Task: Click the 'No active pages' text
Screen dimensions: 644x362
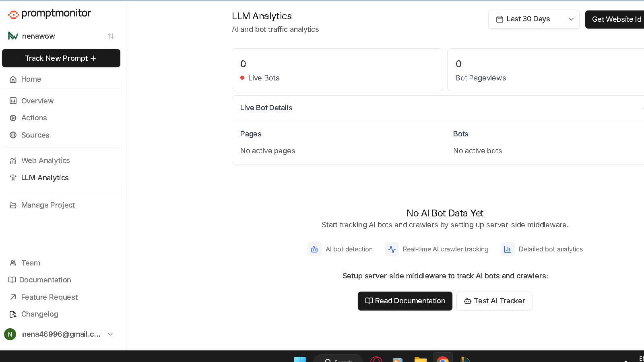Action: (x=268, y=151)
